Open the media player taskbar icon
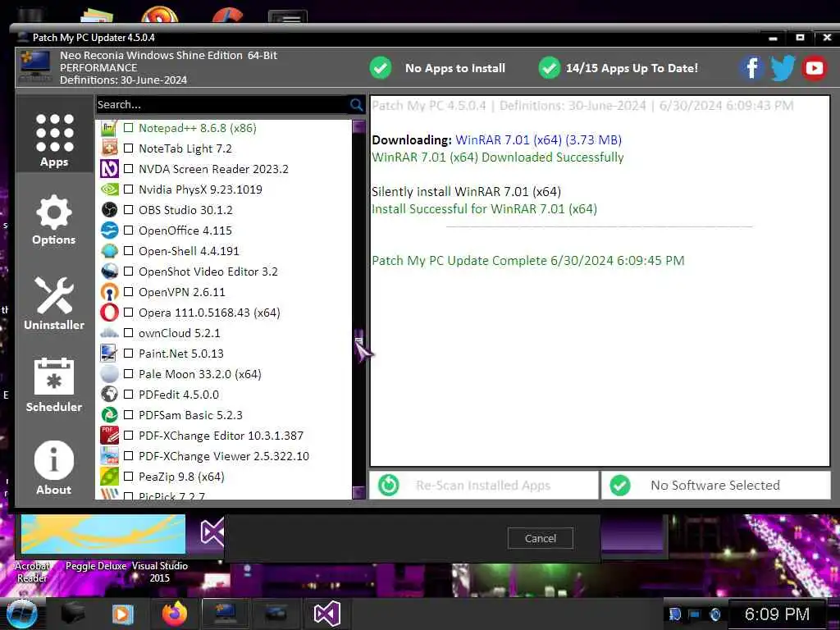The width and height of the screenshot is (840, 630). tap(121, 614)
